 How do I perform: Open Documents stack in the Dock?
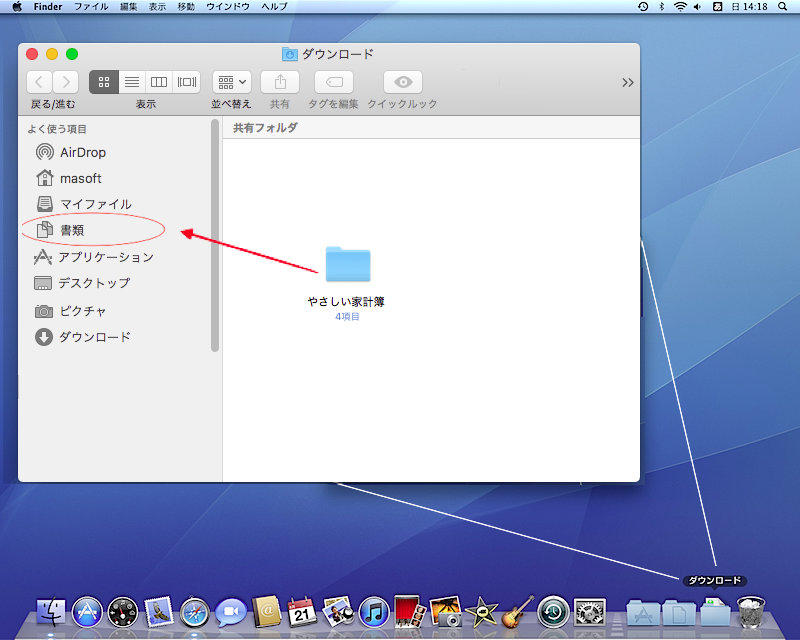coord(679,612)
